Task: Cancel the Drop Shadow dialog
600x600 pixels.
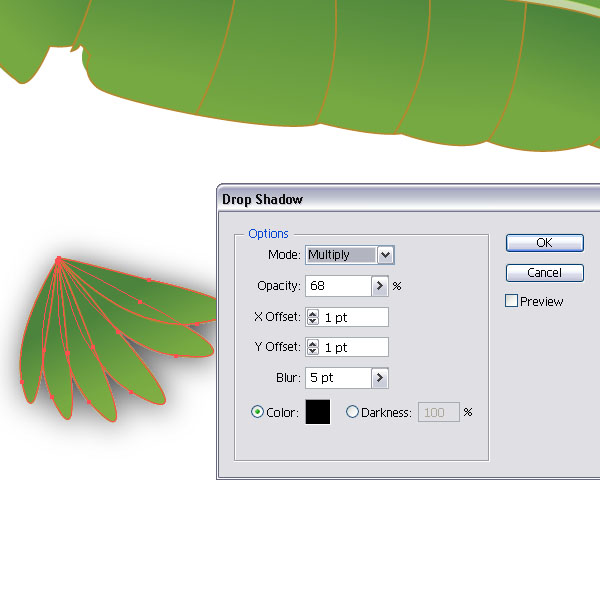Action: pos(545,273)
